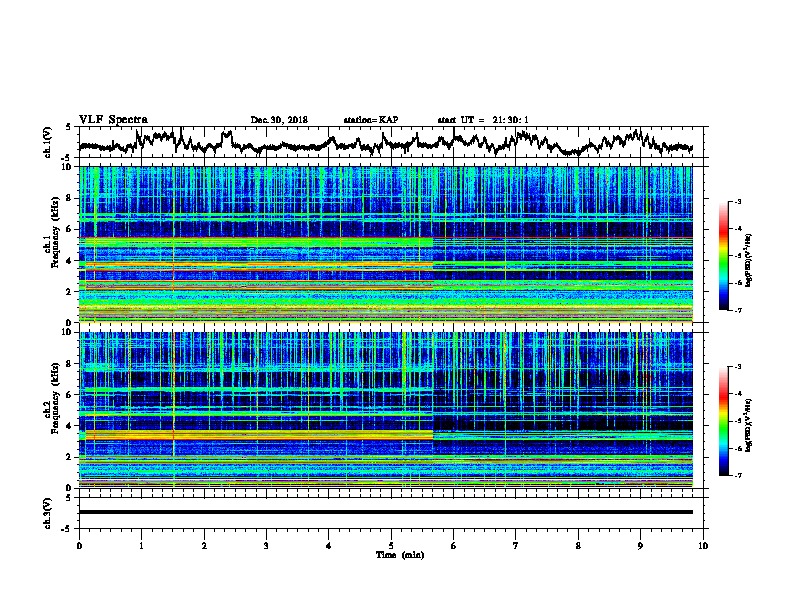Screen dimensions: 792x612
Task: Click time axis tick label "5"
Action: click(391, 546)
